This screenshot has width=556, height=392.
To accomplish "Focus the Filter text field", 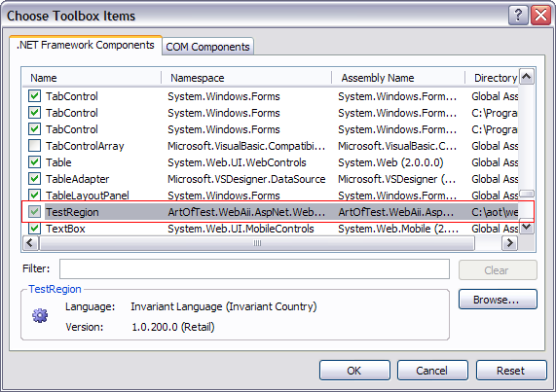I will pyautogui.click(x=254, y=269).
